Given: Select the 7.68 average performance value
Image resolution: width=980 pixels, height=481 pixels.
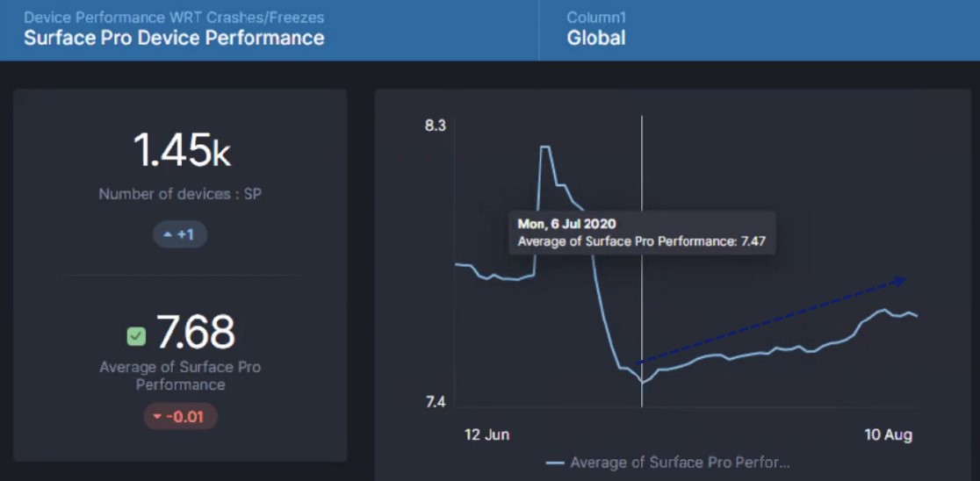Looking at the screenshot, I should coord(196,333).
